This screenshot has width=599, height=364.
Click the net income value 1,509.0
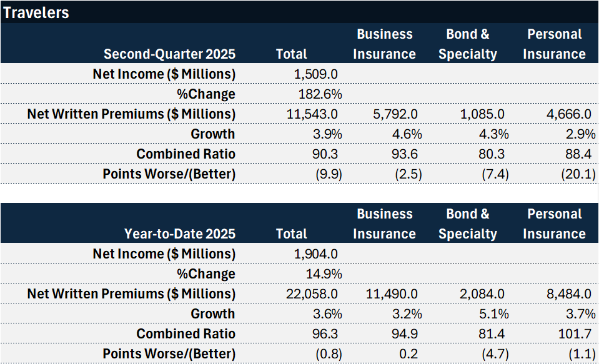(315, 74)
